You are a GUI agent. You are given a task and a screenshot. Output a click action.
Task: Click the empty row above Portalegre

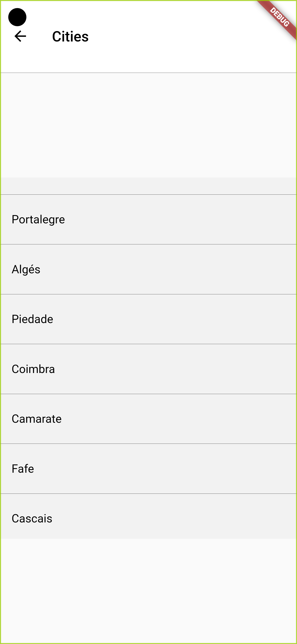coord(148,186)
